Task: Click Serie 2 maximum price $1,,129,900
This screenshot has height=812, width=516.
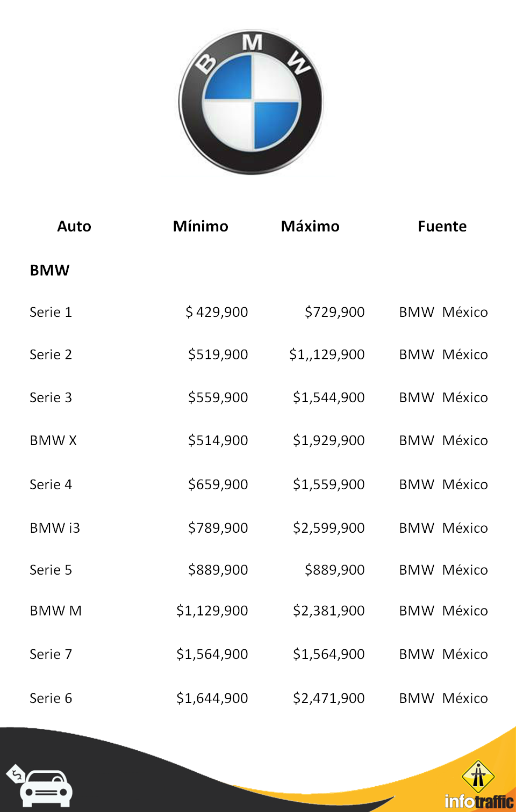Action: pos(327,354)
